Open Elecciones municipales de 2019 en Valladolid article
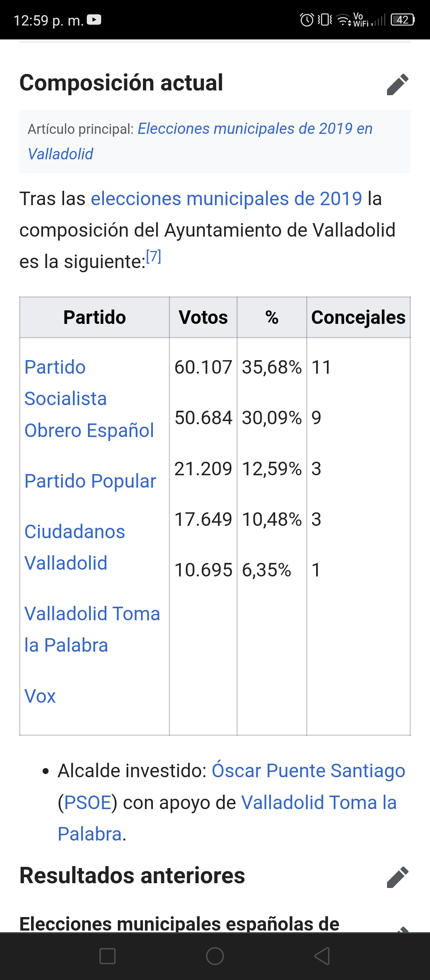430x980 pixels. point(200,141)
